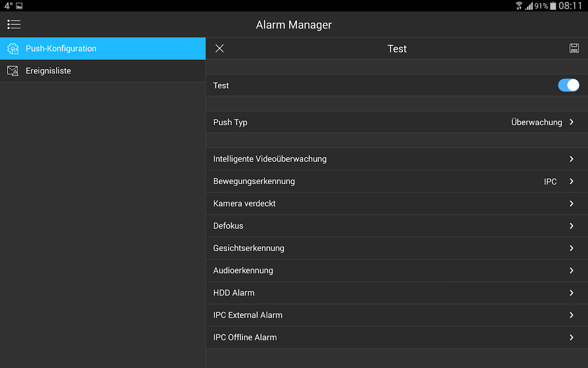Select the Push-Konfiguration menu item
Screen dimensions: 588x368
(x=102, y=49)
